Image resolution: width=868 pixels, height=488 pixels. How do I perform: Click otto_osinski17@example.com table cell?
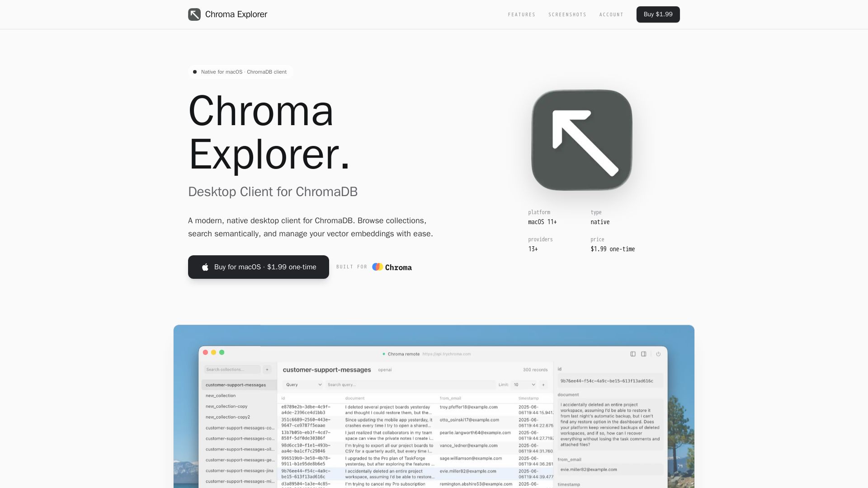tap(469, 420)
